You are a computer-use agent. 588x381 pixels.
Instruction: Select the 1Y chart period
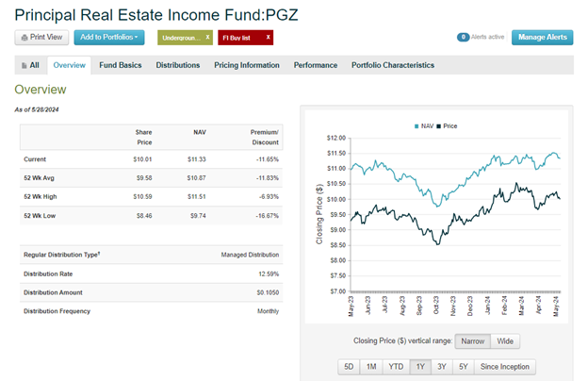coord(420,367)
